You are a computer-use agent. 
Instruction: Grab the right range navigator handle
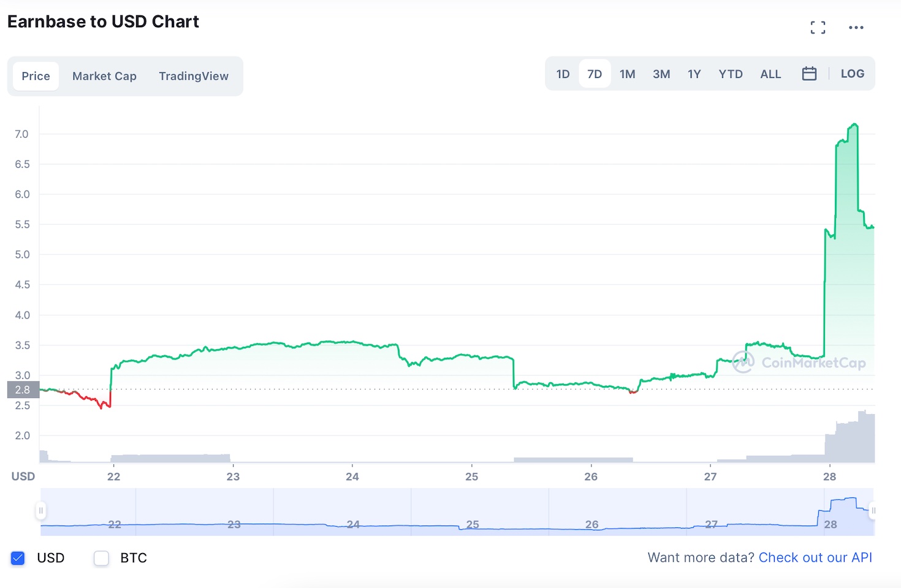(873, 510)
